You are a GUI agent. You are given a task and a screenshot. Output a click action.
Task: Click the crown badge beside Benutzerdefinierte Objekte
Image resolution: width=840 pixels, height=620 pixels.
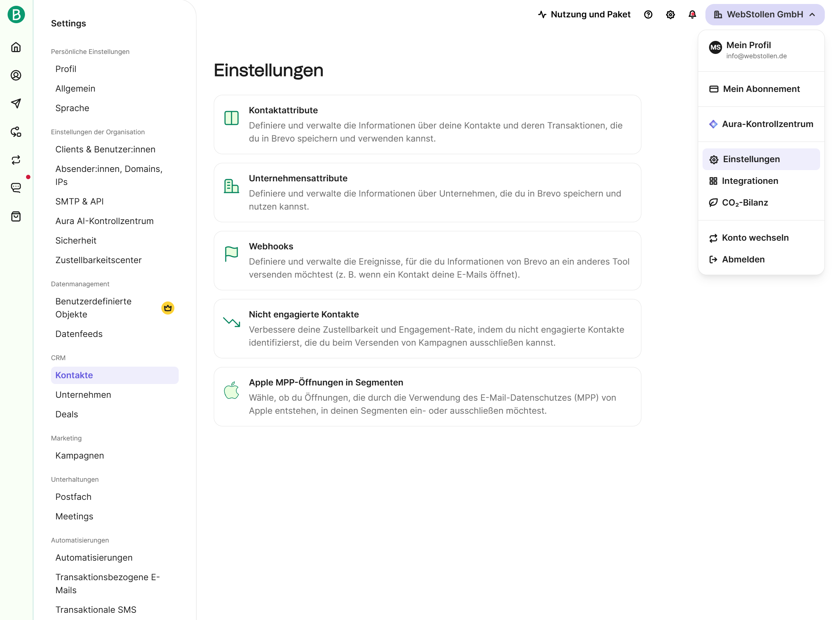pos(168,308)
